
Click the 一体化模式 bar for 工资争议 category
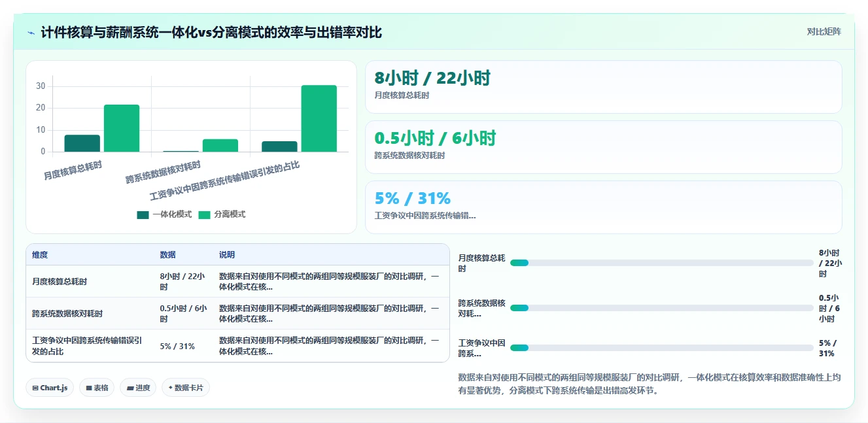point(279,146)
